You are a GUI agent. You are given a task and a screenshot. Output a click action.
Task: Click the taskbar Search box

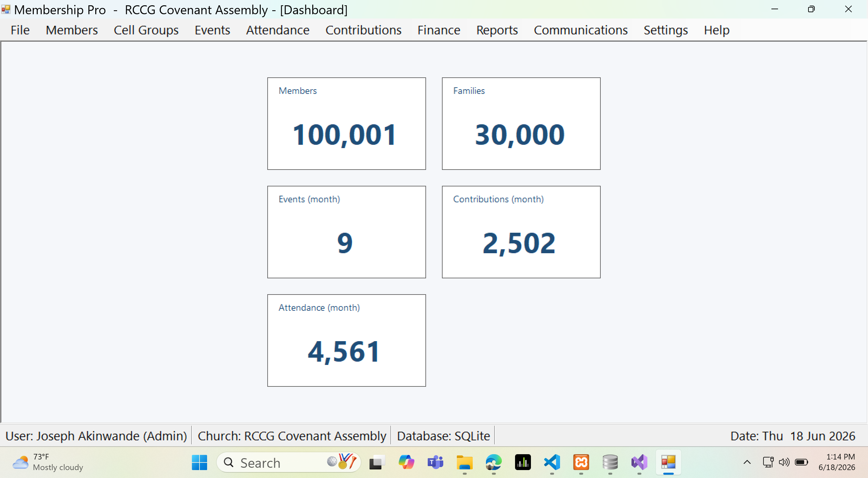coord(288,462)
